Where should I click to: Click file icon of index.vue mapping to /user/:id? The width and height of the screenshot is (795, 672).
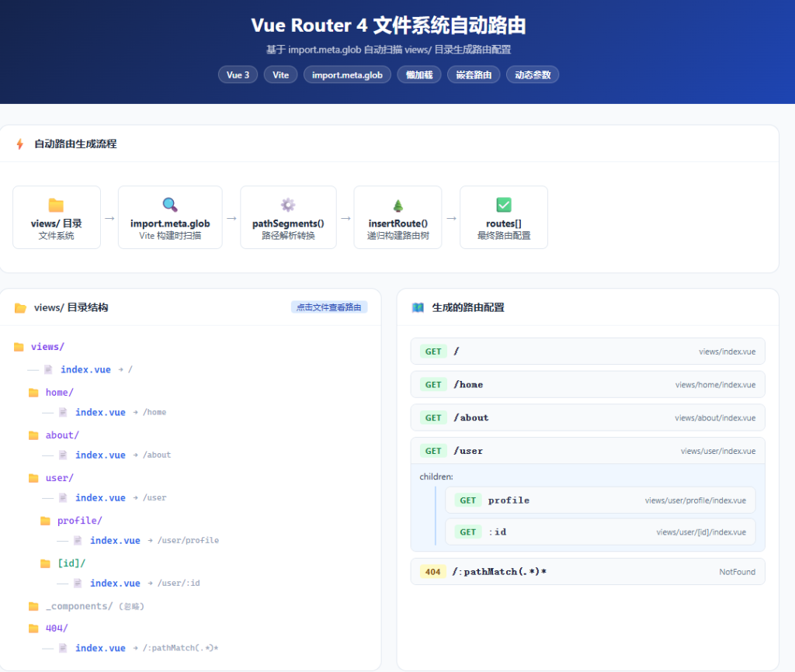pyautogui.click(x=78, y=583)
